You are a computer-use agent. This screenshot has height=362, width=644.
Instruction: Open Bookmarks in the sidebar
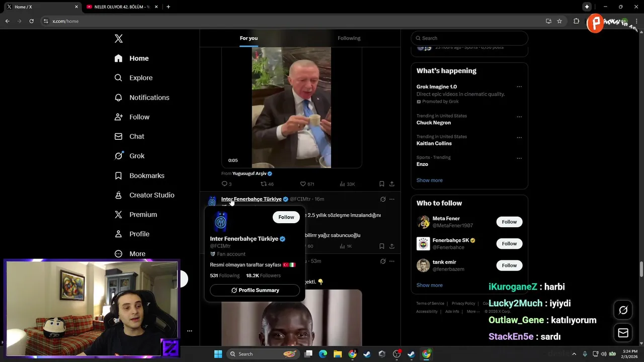click(139, 175)
